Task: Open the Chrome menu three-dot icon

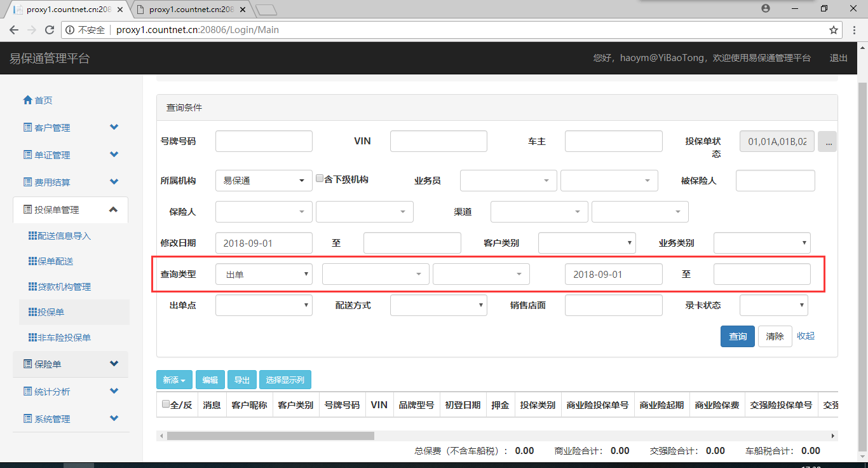Action: coord(855,30)
